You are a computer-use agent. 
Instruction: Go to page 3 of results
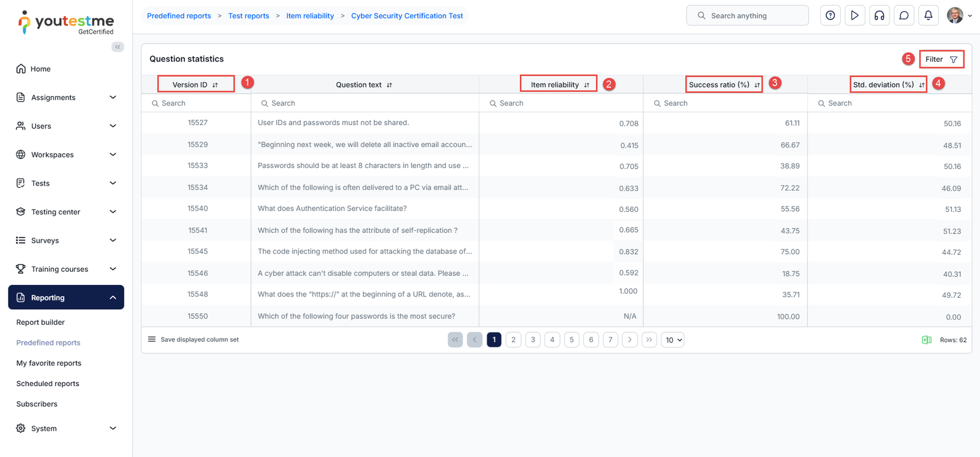pos(533,340)
